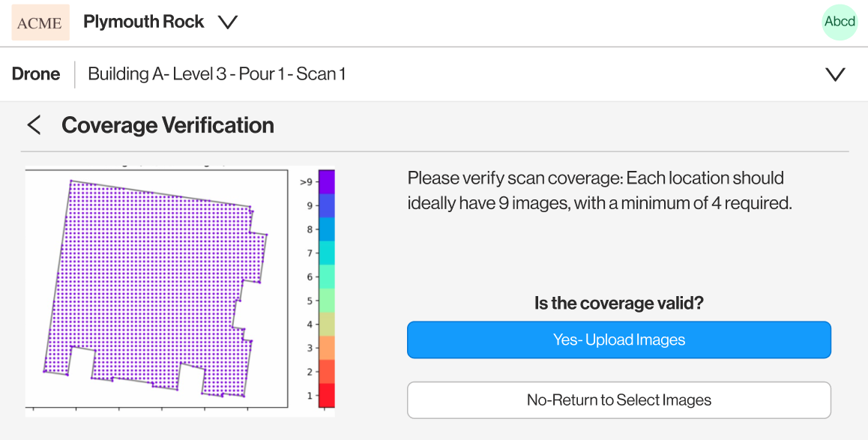
Task: Pick the orange legend swatch for 3
Action: 327,348
